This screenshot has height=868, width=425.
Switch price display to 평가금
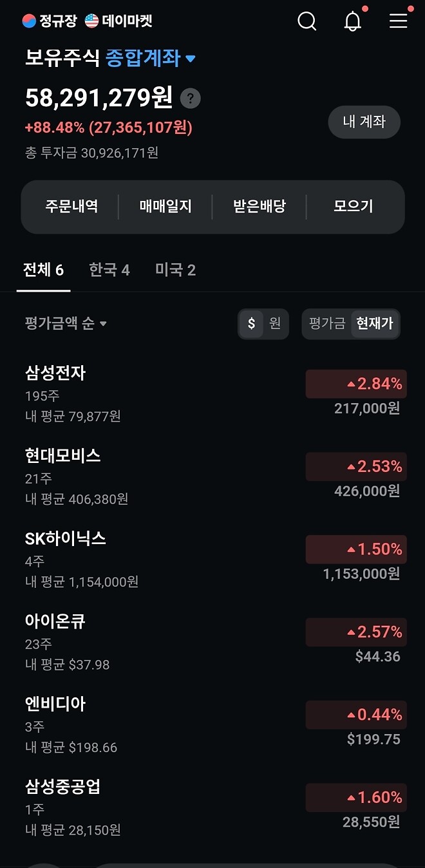click(x=326, y=324)
